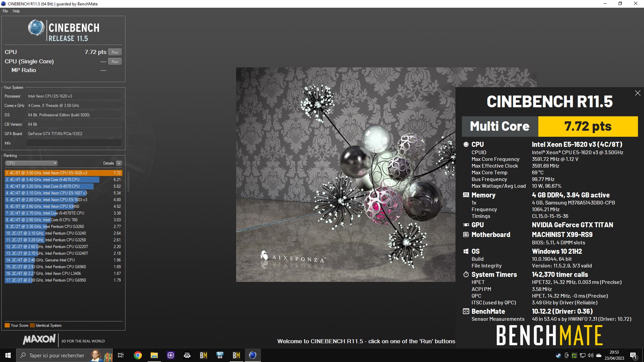Click the Motherboard icon in BenchMate panel
Image resolution: width=644 pixels, height=362 pixels.
(466, 235)
